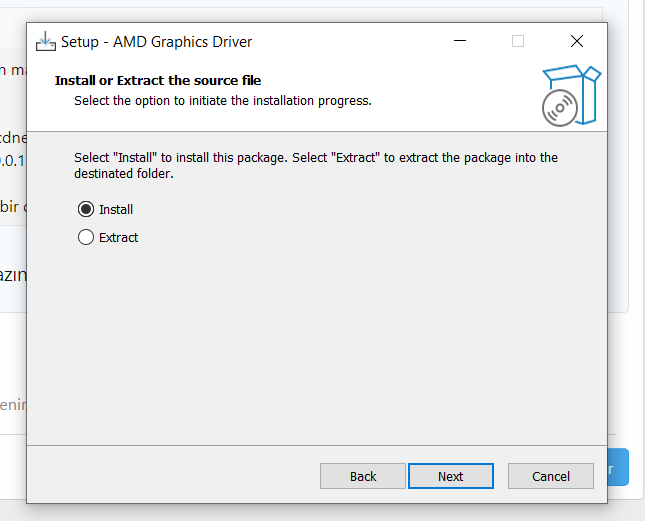Click the instruction paragraph about Install and Extract
Viewport: 645px width, 521px height.
[x=316, y=165]
